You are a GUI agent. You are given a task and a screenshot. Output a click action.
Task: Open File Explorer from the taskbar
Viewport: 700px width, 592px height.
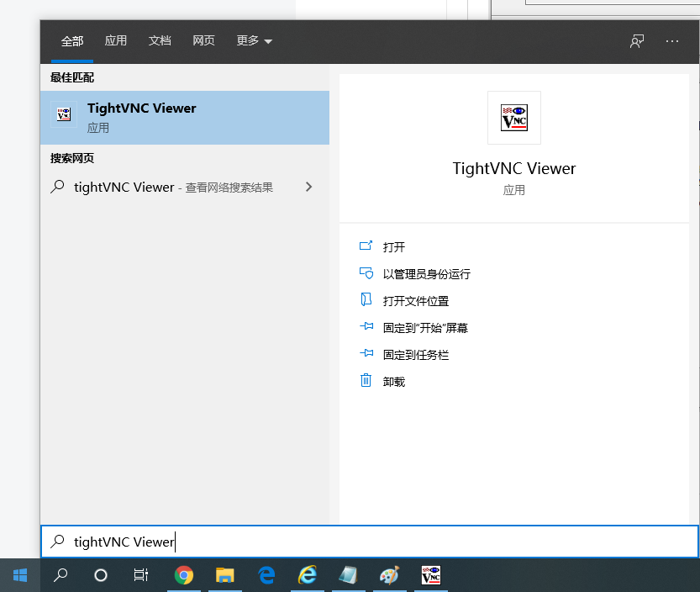(x=224, y=576)
